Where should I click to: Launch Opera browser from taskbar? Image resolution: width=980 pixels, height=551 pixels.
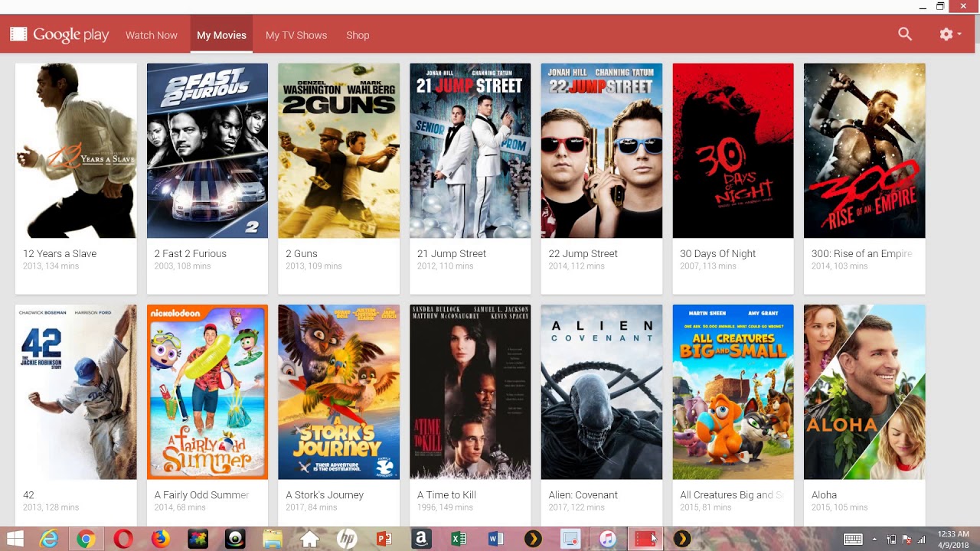(123, 540)
